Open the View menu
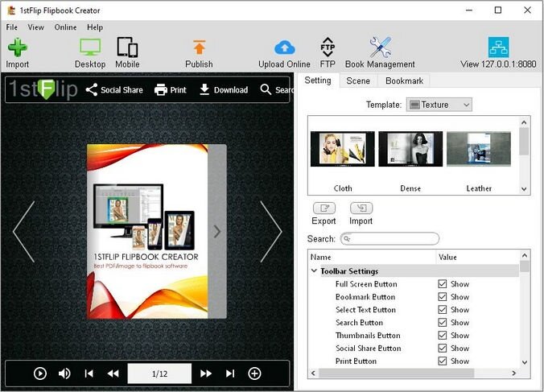544x392 pixels. [x=35, y=27]
